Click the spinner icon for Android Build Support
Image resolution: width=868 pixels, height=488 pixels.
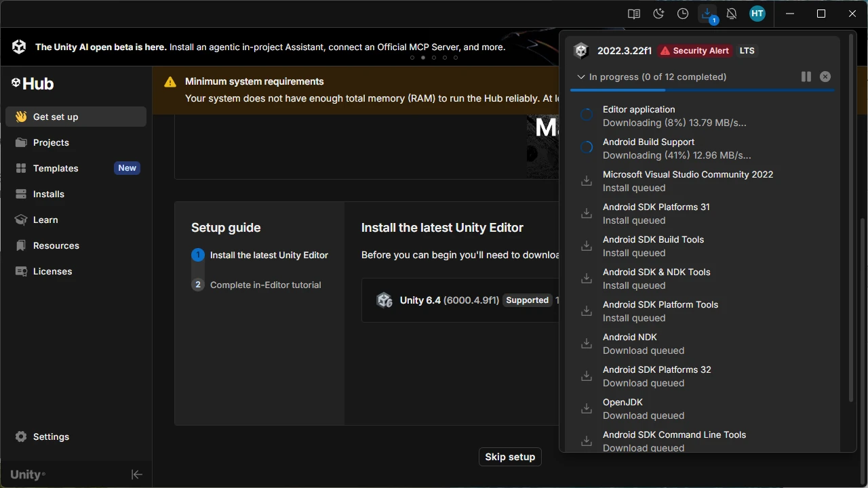click(x=587, y=148)
